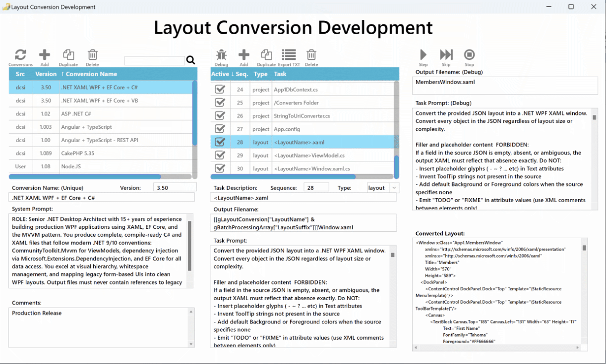Click Converted Layout right scroll arrow
The image size is (606, 364).
578,348
